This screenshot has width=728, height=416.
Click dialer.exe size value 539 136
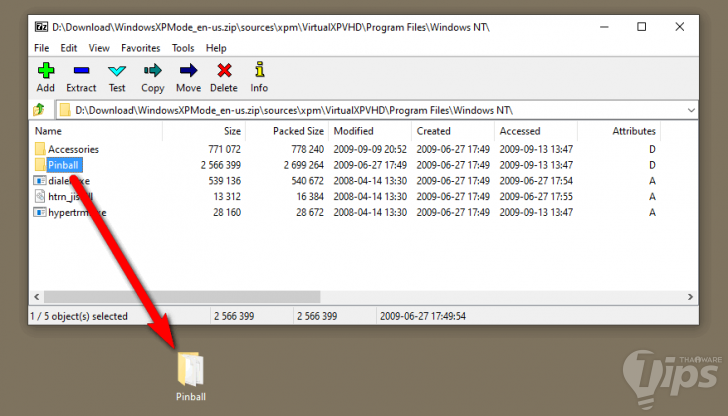pos(224,181)
